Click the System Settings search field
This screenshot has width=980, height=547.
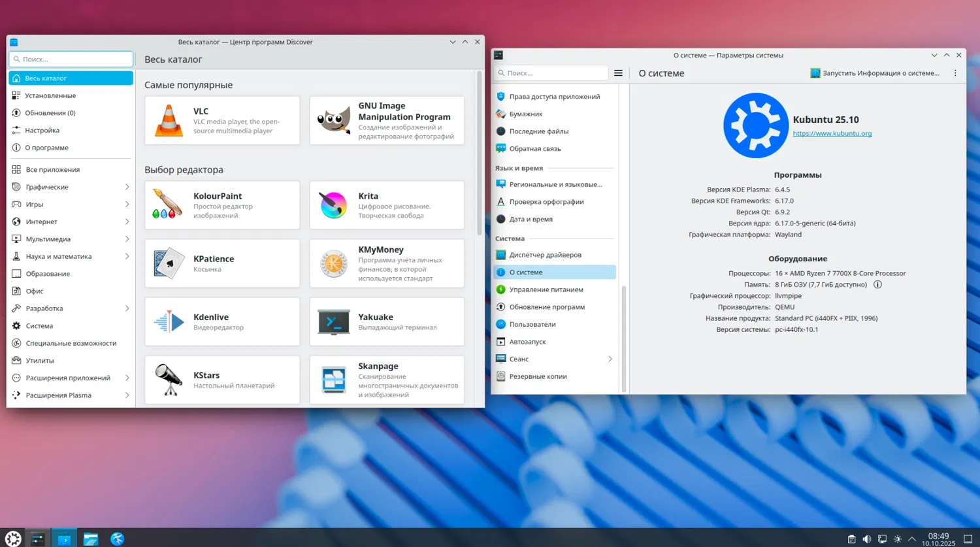(552, 73)
